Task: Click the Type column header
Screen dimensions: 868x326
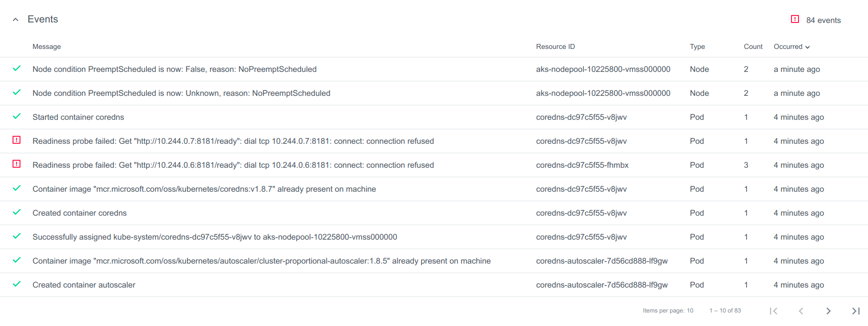Action: (x=697, y=47)
